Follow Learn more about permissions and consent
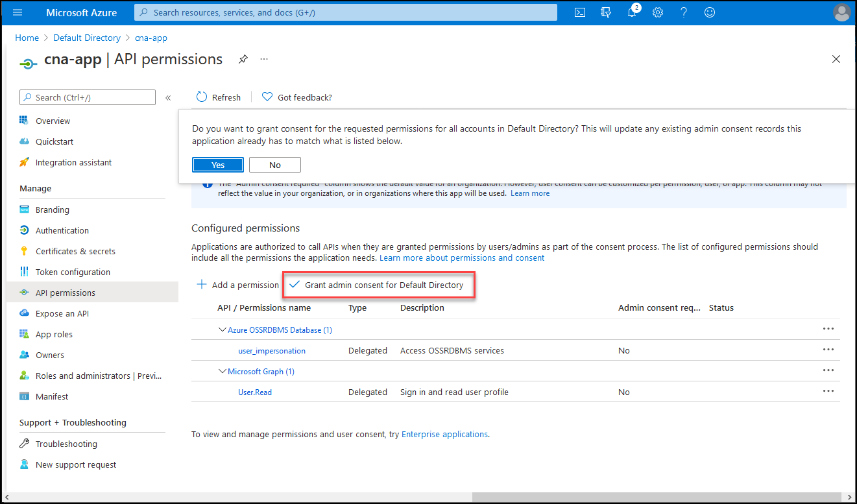857x504 pixels. [x=462, y=258]
